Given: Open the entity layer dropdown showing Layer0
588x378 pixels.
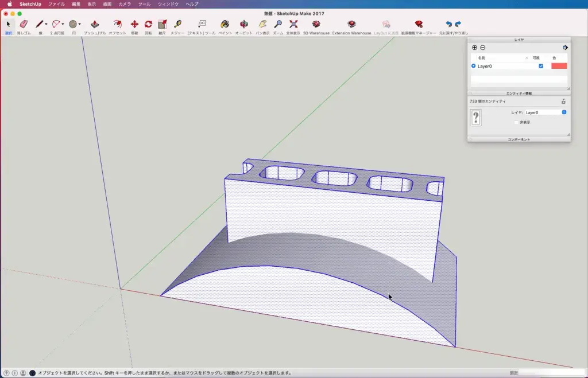Looking at the screenshot, I should click(546, 112).
